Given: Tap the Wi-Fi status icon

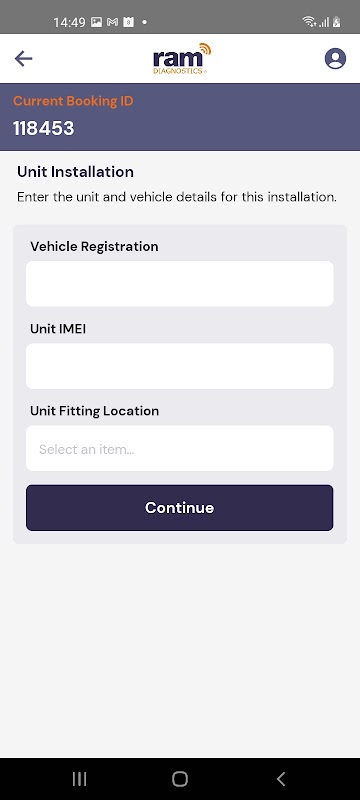Looking at the screenshot, I should pos(309,21).
